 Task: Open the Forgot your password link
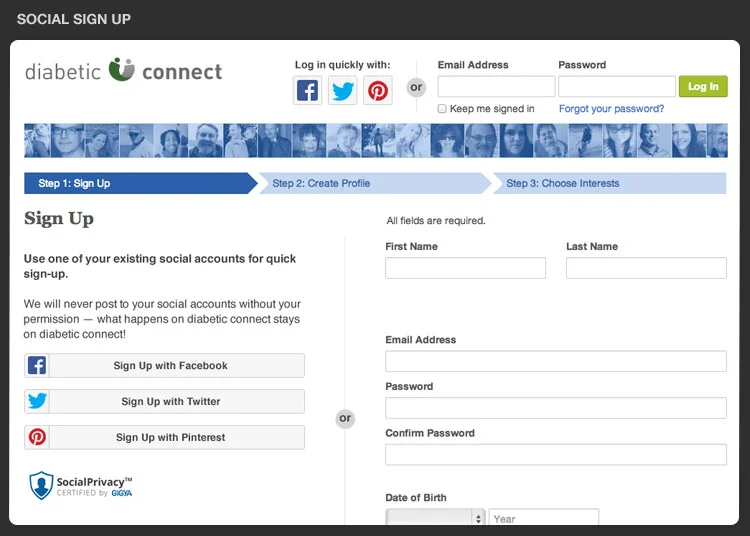point(611,109)
